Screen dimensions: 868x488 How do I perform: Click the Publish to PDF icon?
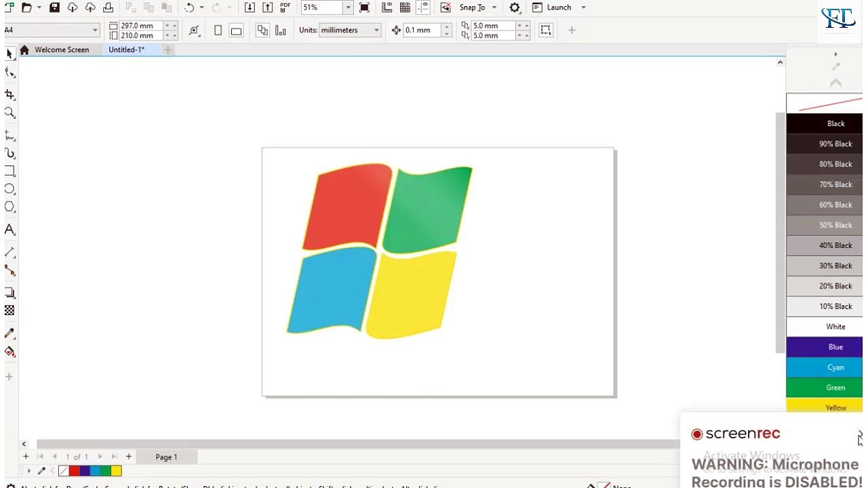(x=285, y=7)
